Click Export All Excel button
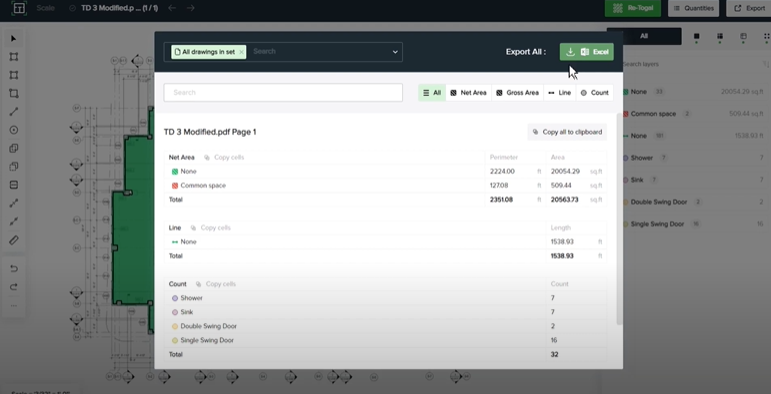Image resolution: width=771 pixels, height=394 pixels. pyautogui.click(x=587, y=52)
